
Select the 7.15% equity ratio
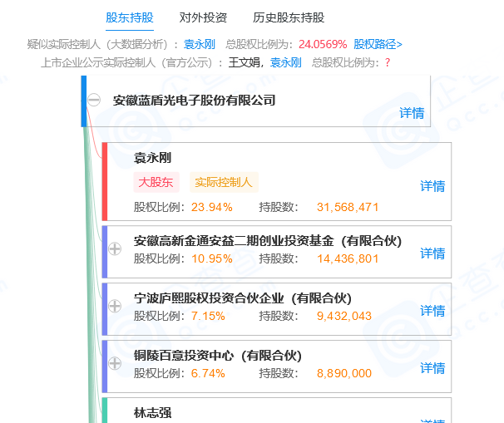(x=208, y=316)
